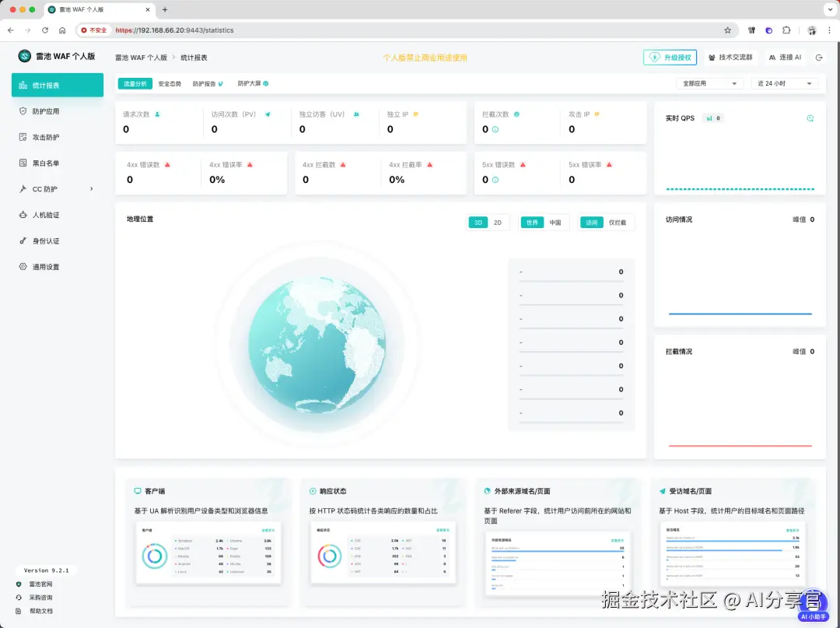Click the Version 9.2.1 label

pyautogui.click(x=46, y=570)
